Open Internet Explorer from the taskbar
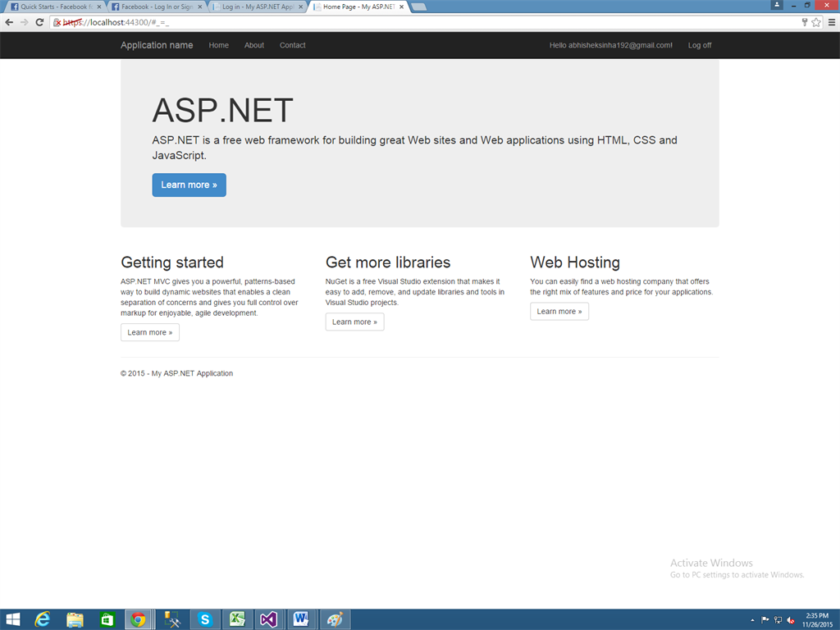 point(43,619)
